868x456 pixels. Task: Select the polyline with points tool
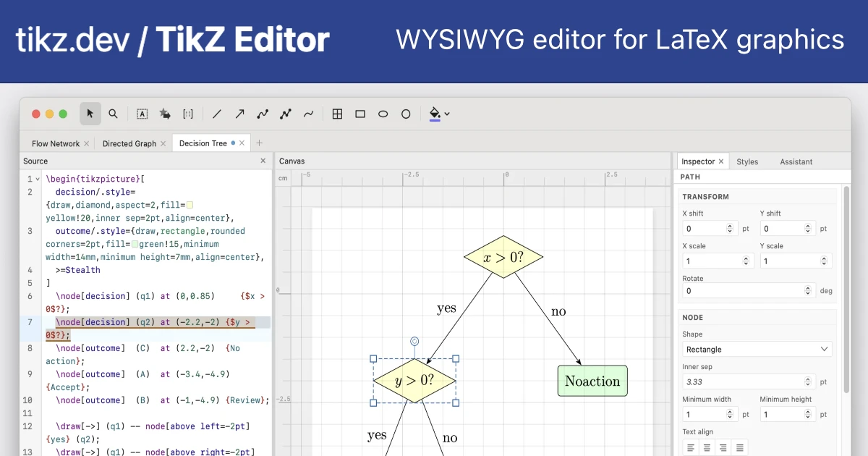click(x=286, y=114)
